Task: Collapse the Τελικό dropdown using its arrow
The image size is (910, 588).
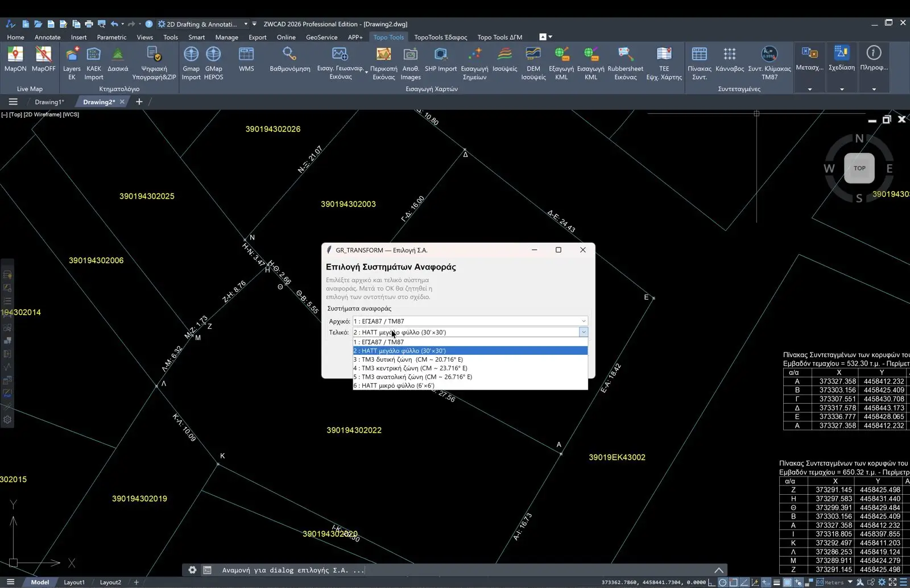Action: [584, 332]
